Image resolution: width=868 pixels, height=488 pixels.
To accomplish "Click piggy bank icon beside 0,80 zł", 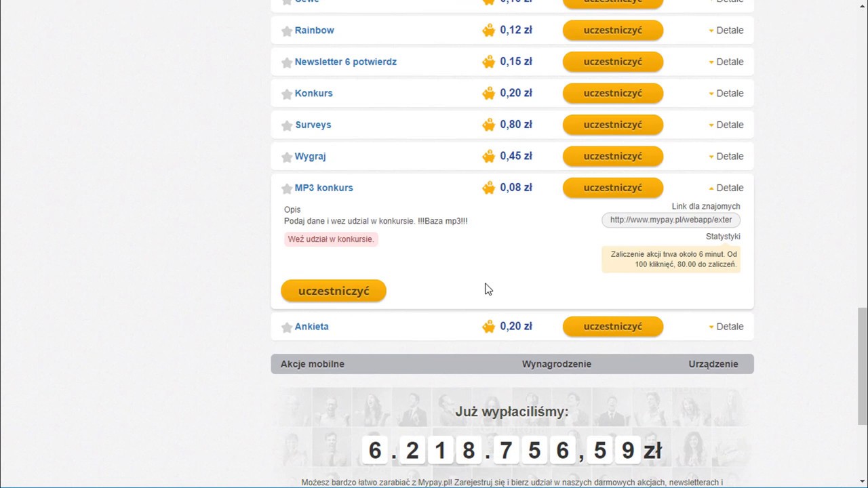I will coord(488,125).
